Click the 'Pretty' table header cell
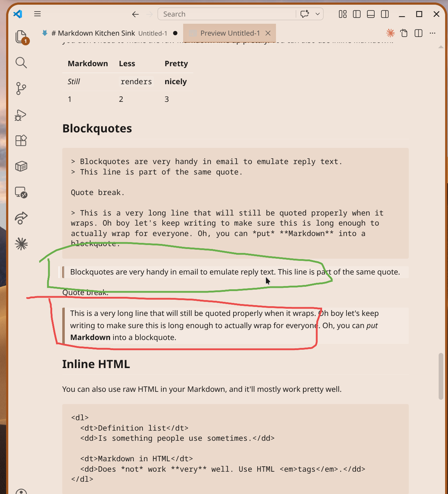The width and height of the screenshot is (448, 494). tap(176, 64)
